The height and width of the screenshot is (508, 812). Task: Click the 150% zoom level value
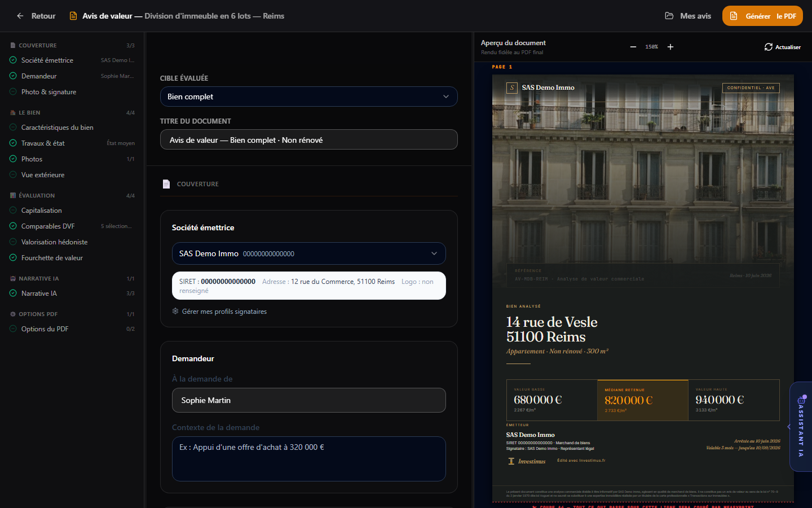pyautogui.click(x=652, y=47)
